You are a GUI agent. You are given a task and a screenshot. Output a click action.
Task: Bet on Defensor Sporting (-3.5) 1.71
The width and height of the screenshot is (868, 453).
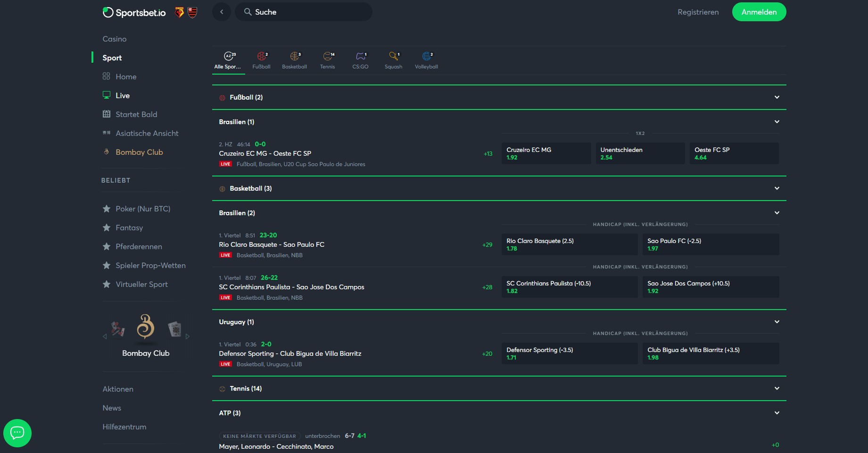coord(570,353)
